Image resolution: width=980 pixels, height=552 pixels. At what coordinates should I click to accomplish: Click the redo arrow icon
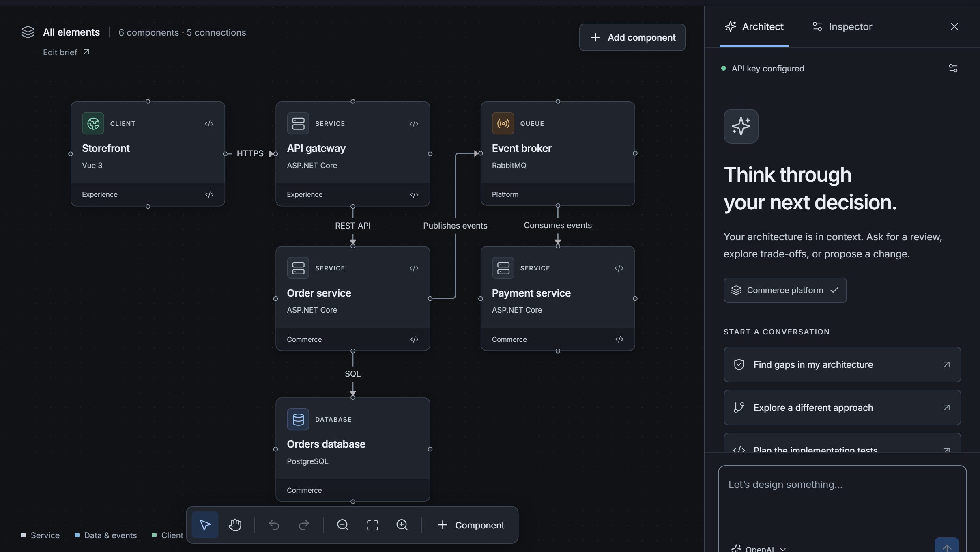coord(304,525)
